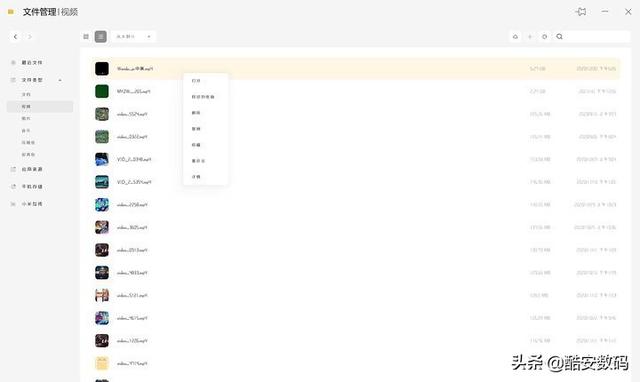The height and width of the screenshot is (382, 640).
Task: Collapse the 文件类型 section arrow
Action: [x=60, y=80]
